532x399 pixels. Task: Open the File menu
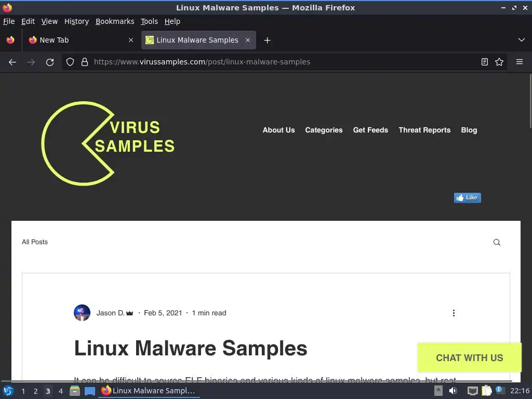(9, 21)
